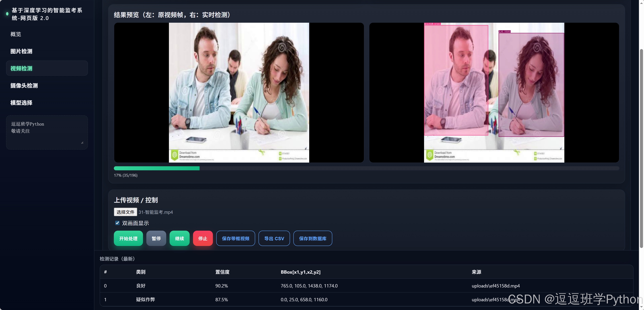Image resolution: width=644 pixels, height=310 pixels.
Task: Select 视频检测 in sidebar
Action: (x=21, y=68)
